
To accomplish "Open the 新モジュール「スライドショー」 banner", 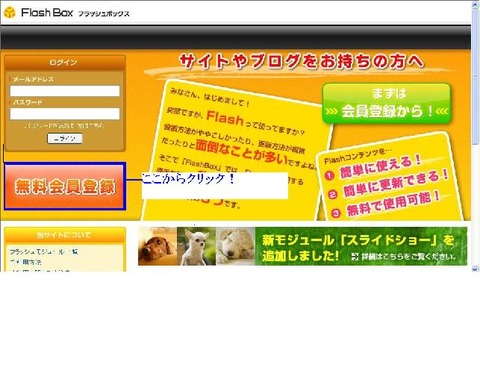I will click(x=303, y=246).
